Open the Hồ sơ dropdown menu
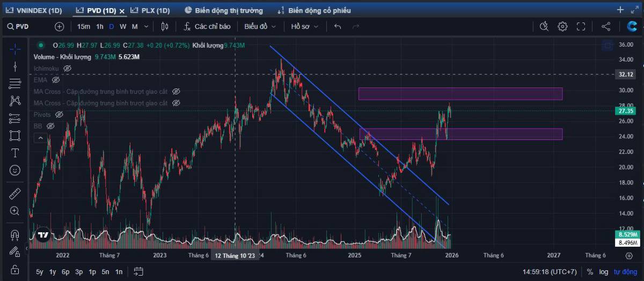 (x=304, y=26)
